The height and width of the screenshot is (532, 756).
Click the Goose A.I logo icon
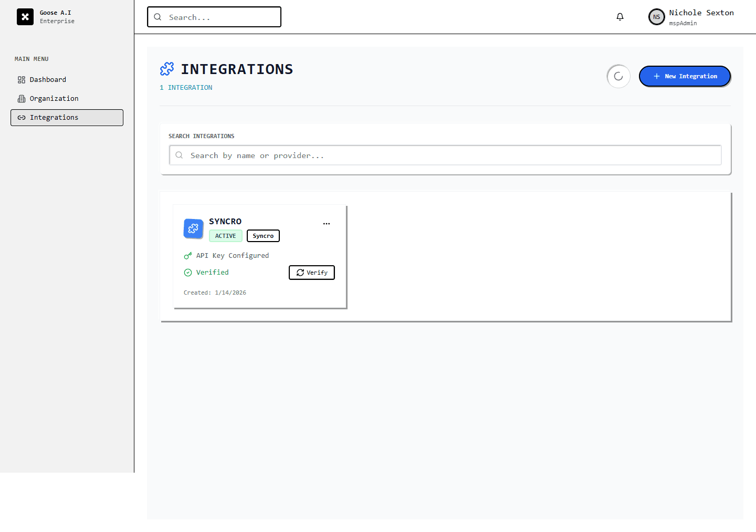(25, 17)
